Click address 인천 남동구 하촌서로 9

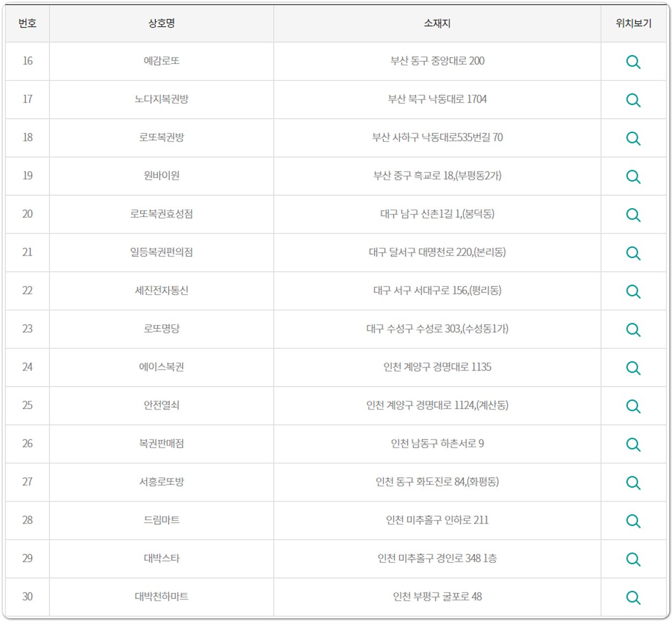tap(437, 443)
